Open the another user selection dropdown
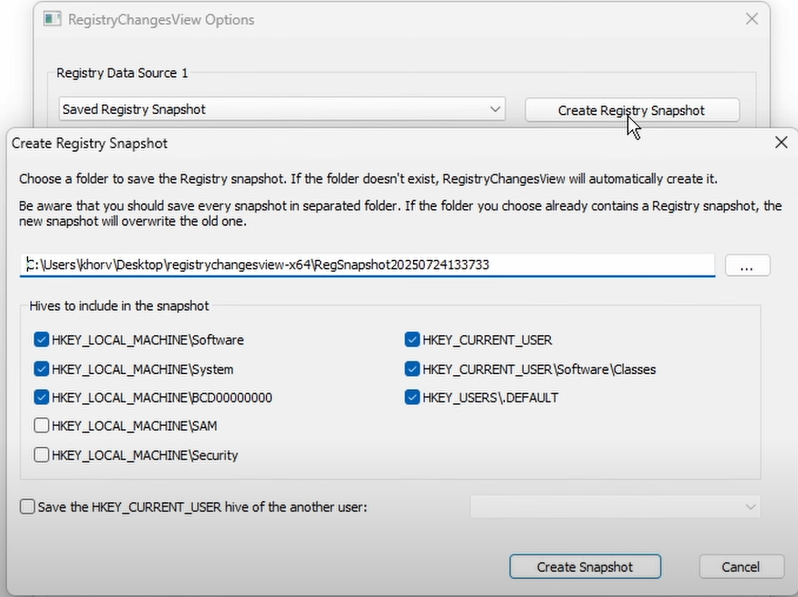 [615, 507]
